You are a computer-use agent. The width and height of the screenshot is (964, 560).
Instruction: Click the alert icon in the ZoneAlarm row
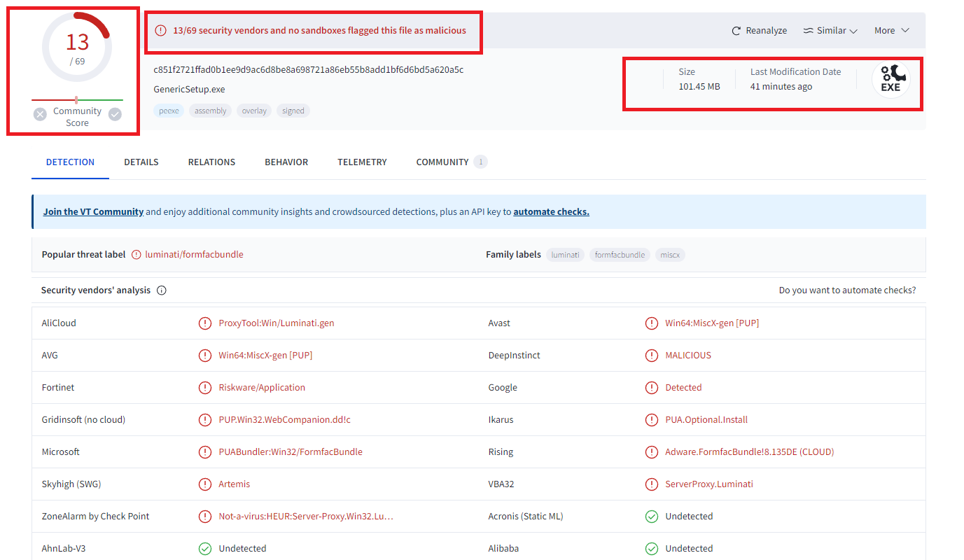pos(205,517)
